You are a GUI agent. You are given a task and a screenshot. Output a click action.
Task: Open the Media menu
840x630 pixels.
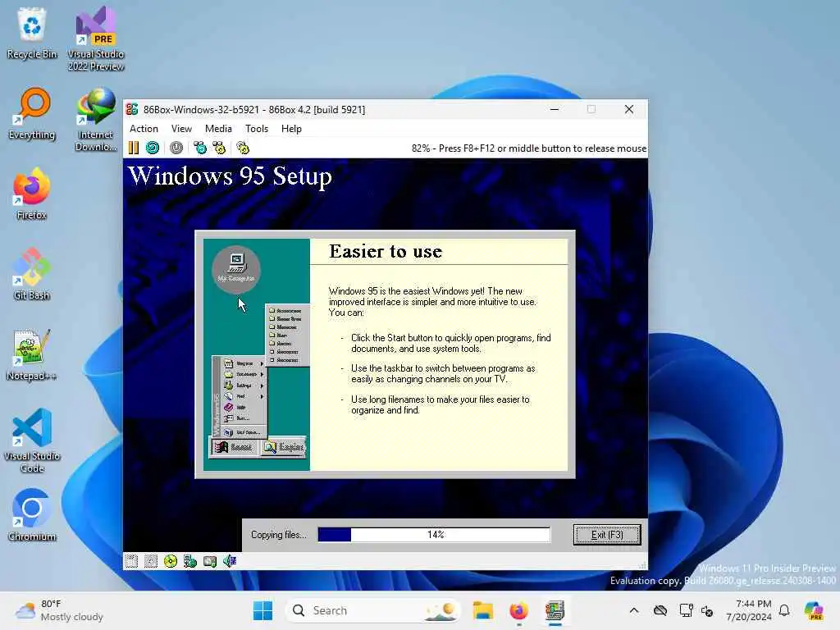[218, 129]
